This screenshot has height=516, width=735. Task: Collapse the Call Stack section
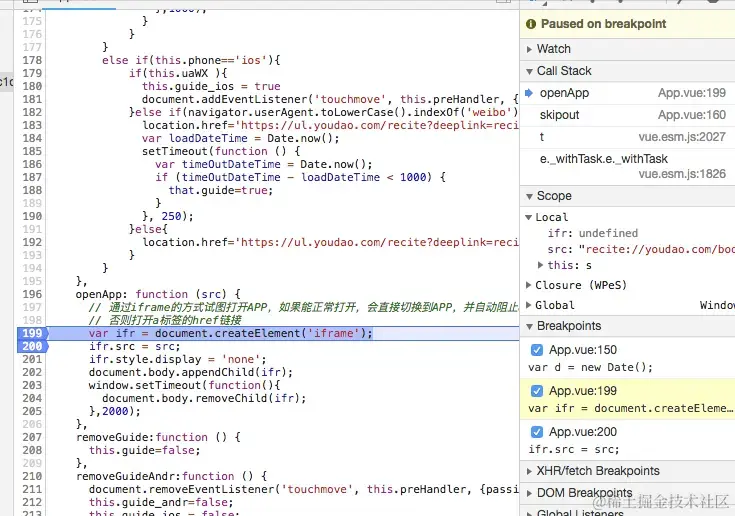click(529, 71)
